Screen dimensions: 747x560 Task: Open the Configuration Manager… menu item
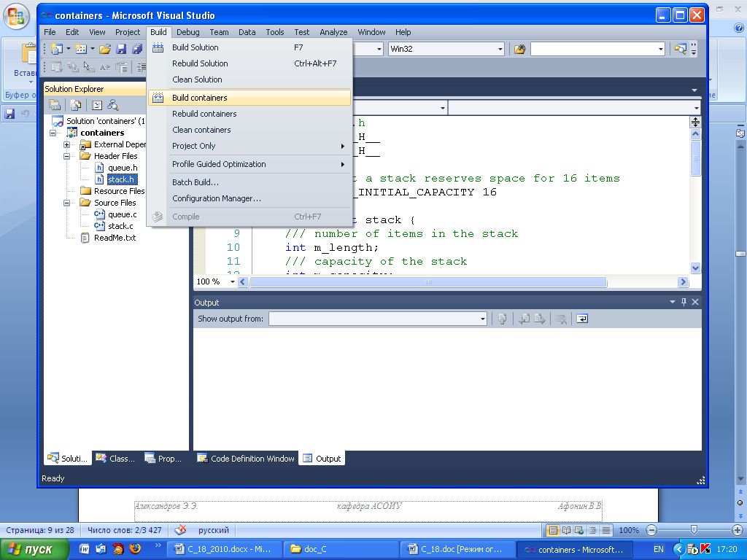[216, 198]
